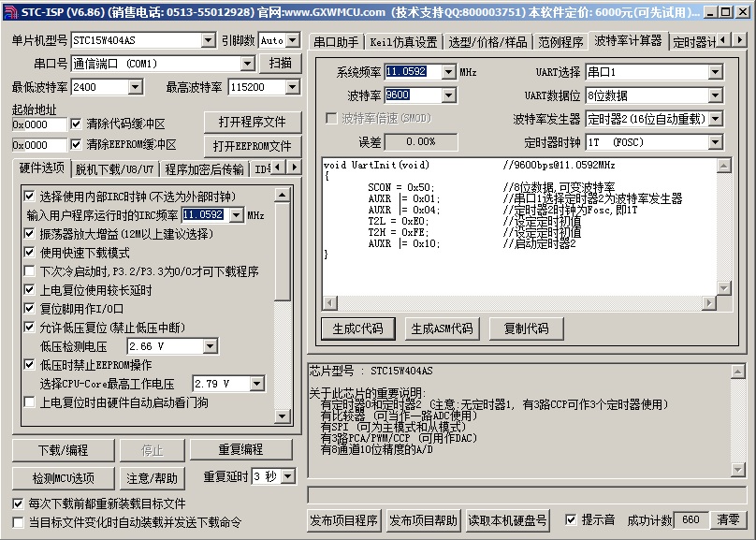Open 波特率发生器 定时器2 dropdown
Viewport: 756px width, 540px height.
point(716,119)
